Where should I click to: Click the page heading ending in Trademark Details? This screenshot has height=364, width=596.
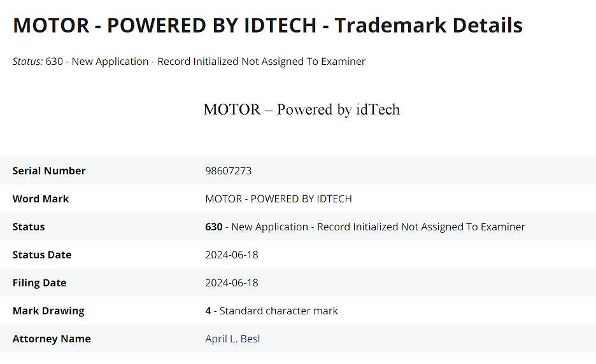click(x=267, y=25)
